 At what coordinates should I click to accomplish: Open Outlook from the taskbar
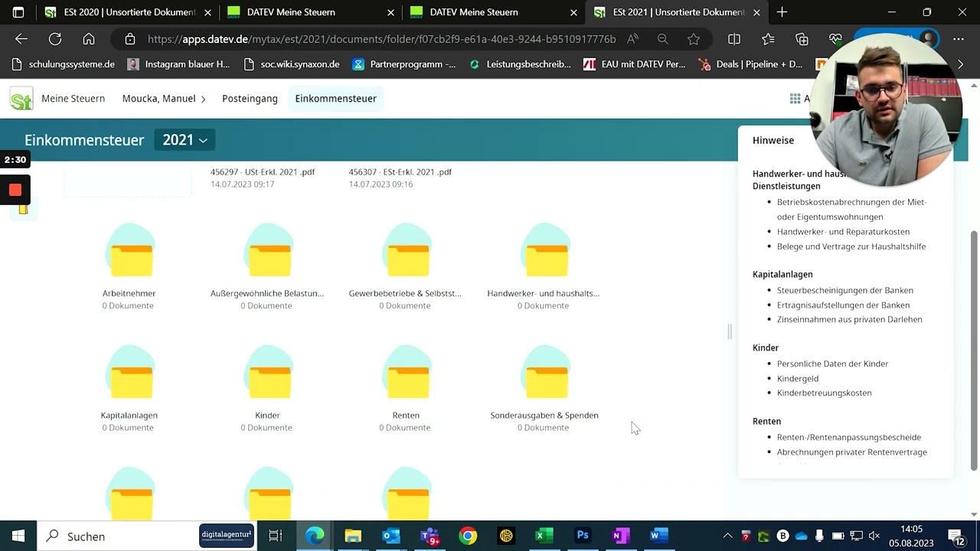(x=391, y=536)
